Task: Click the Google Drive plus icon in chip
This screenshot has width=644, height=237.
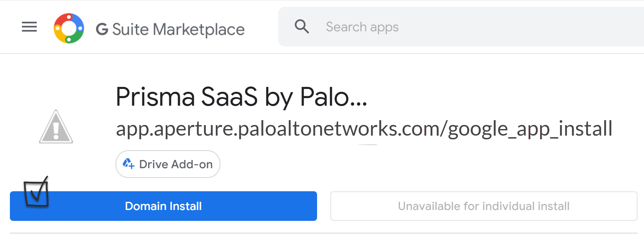Action: [x=129, y=164]
